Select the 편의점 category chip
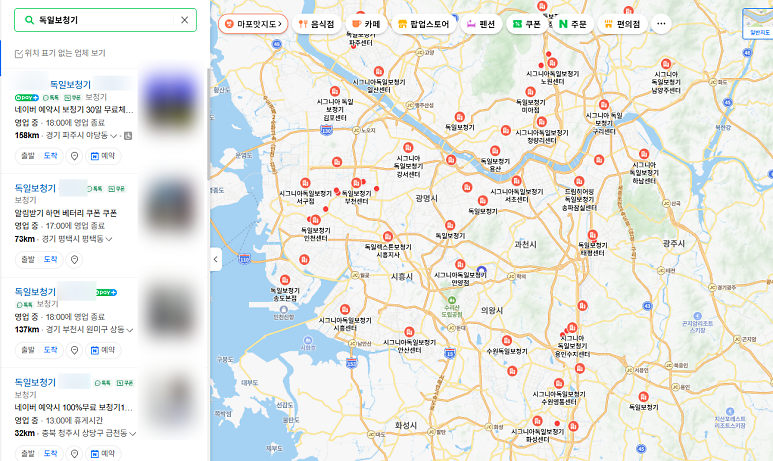 622,24
